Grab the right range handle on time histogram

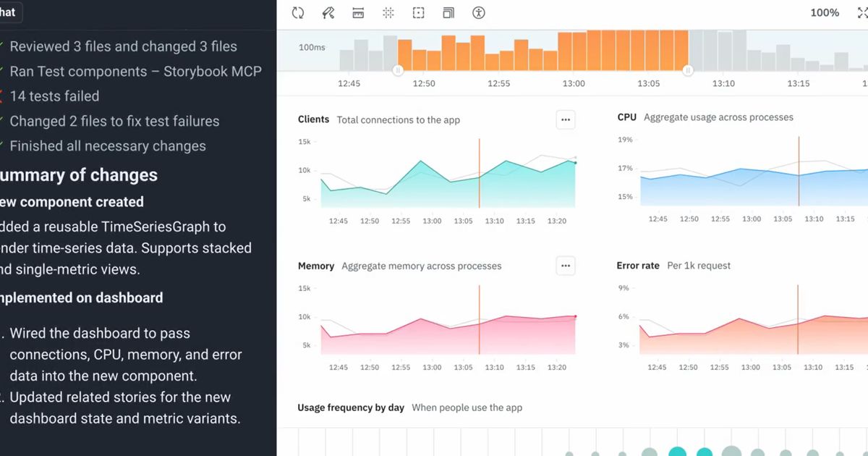(x=688, y=70)
